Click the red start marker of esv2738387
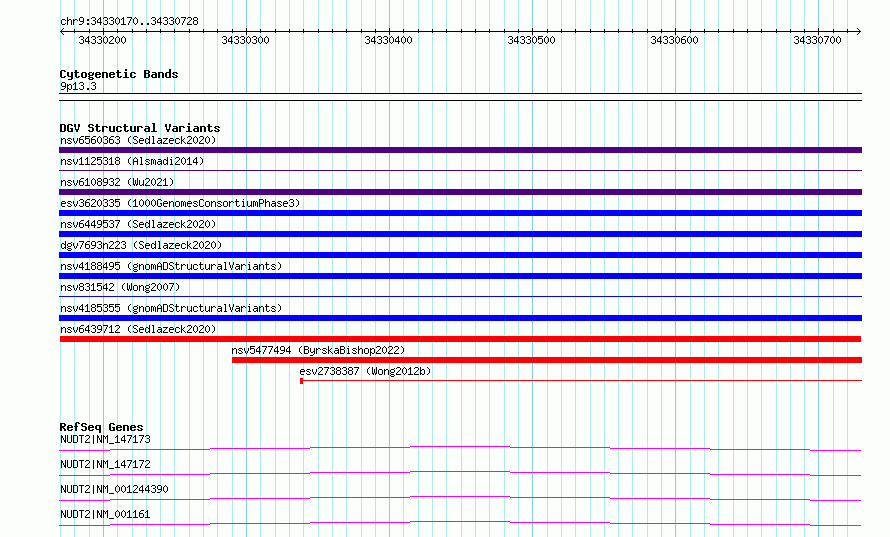This screenshot has width=890, height=537. tap(301, 381)
